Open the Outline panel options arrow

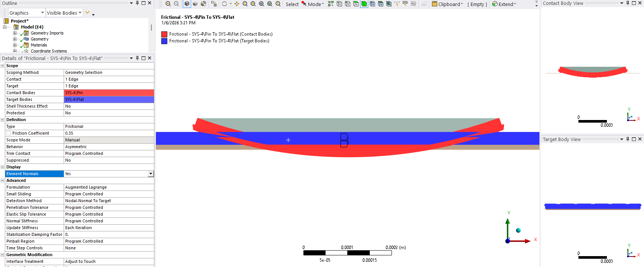click(x=131, y=3)
